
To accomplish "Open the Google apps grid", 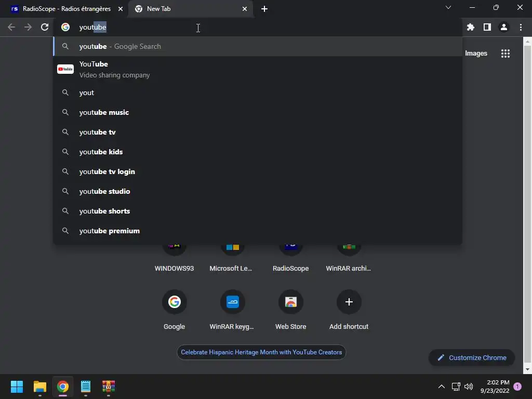I will click(506, 54).
